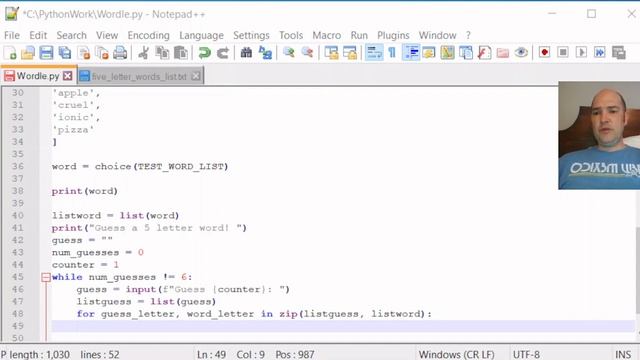Save all open files with the Save All icon
Image resolution: width=640 pixels, height=360 pixels.
[x=64, y=53]
